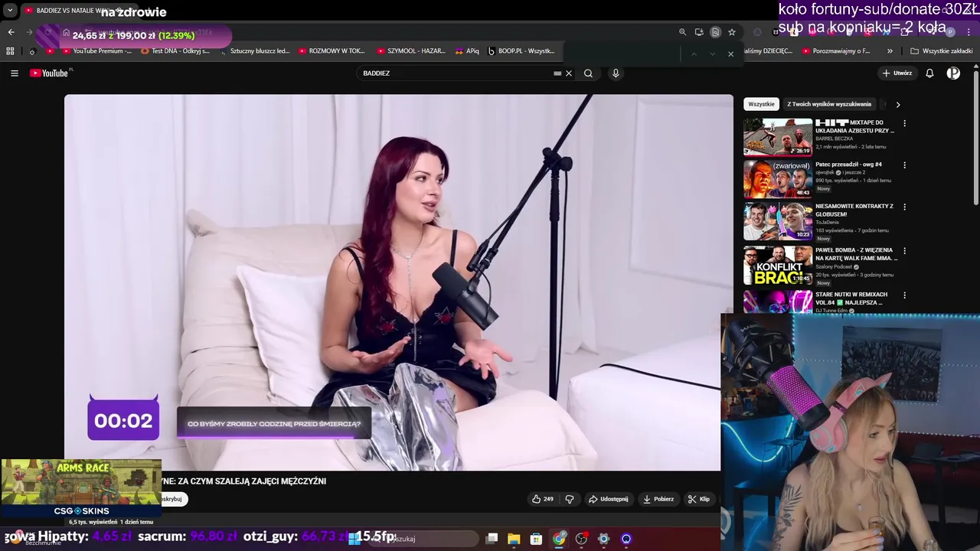This screenshot has width=980, height=551.
Task: Visit the ToJaDenis channel name
Action: pos(827,223)
